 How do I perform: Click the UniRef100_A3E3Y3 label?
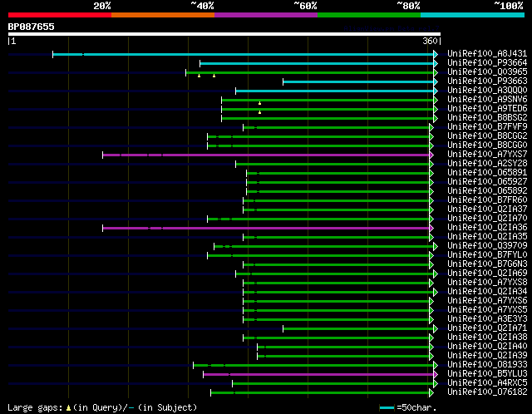coord(487,319)
